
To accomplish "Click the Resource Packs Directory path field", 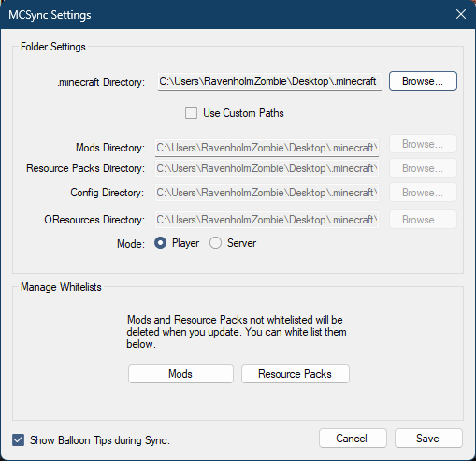I will (x=267, y=168).
